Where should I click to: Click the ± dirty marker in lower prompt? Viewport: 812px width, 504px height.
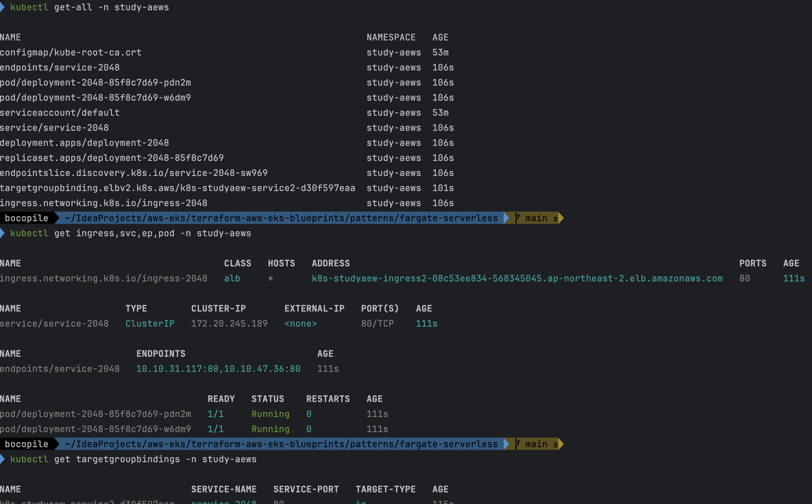[x=555, y=444]
